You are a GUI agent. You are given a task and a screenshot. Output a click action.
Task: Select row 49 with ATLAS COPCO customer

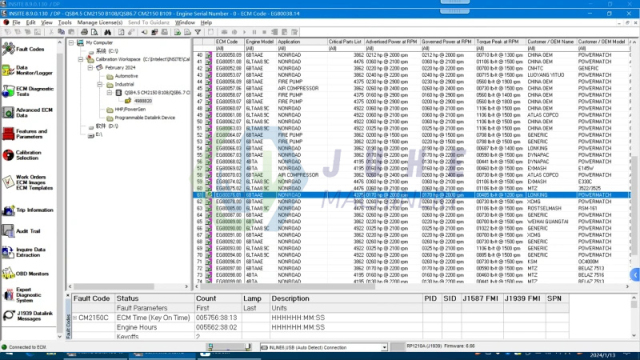(411, 115)
